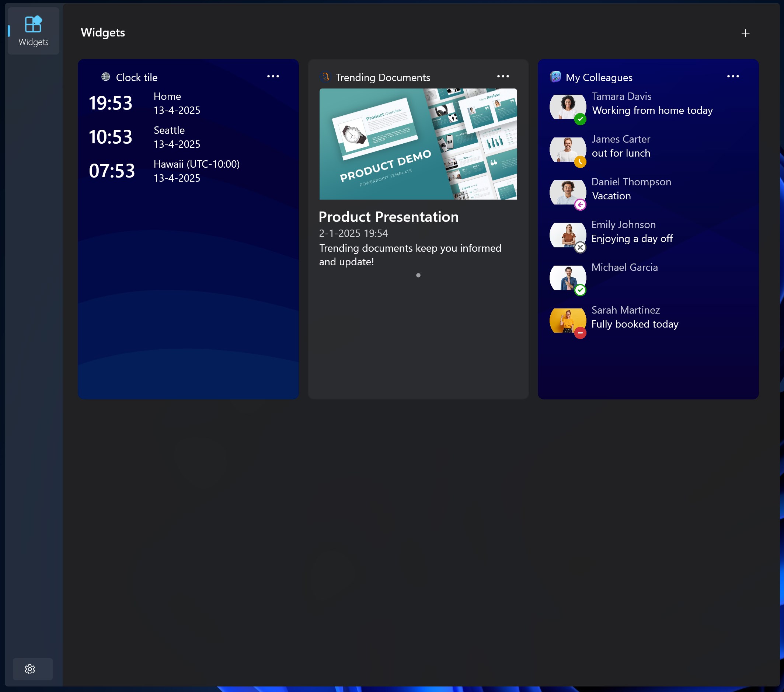
Task: Open the settings gear icon
Action: click(x=30, y=669)
